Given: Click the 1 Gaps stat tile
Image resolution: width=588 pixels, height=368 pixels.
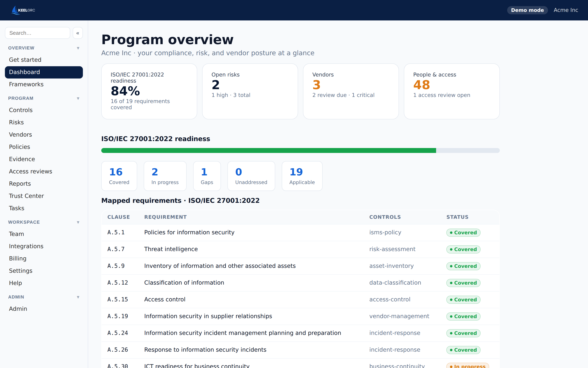Looking at the screenshot, I should coord(207,176).
